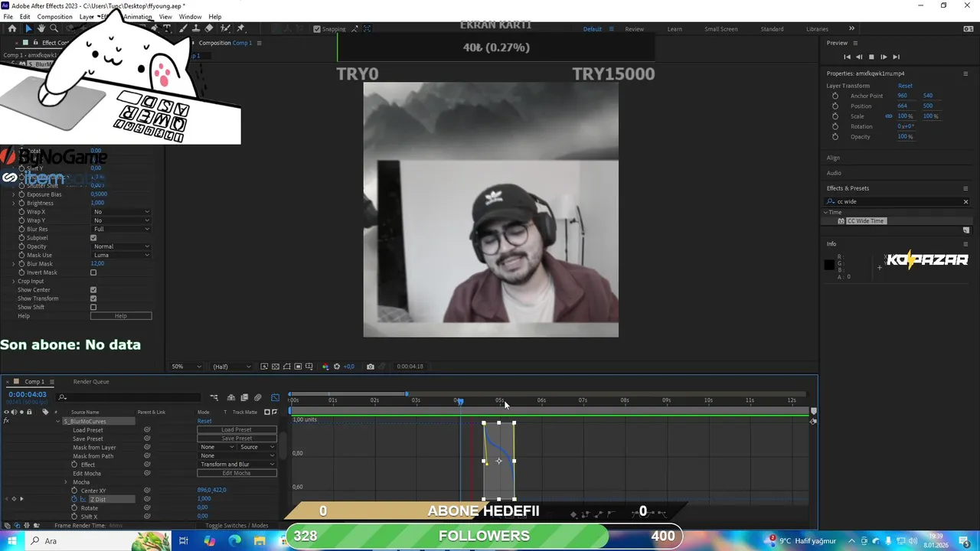
Task: Click the preview Play button
Action: click(884, 57)
